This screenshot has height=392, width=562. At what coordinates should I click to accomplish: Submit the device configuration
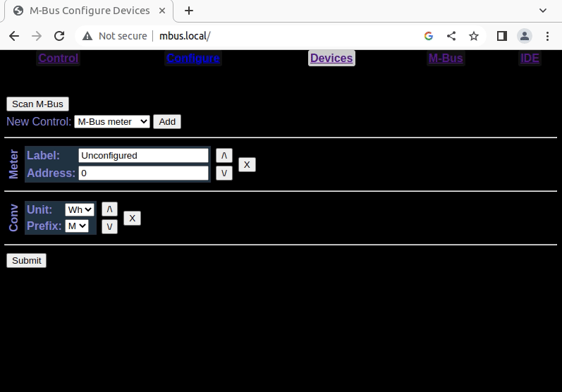pos(27,260)
